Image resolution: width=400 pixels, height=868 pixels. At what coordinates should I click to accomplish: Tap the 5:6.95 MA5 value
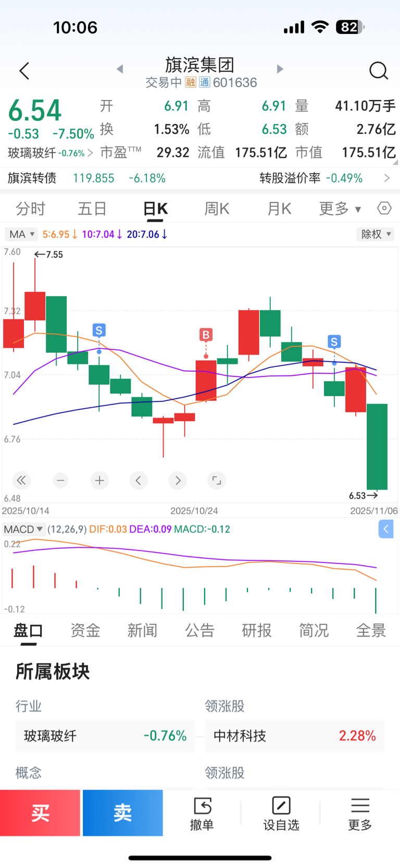pos(59,235)
